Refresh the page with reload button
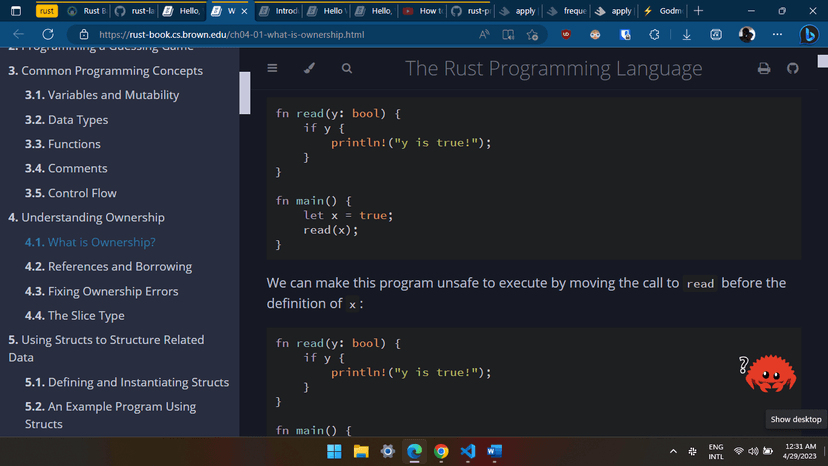 (x=46, y=35)
